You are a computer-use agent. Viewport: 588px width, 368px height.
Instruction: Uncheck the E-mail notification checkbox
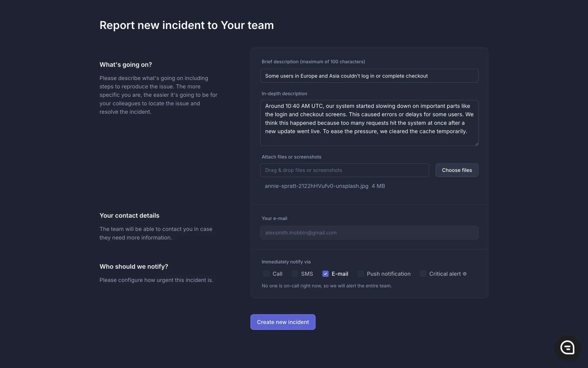click(x=325, y=274)
